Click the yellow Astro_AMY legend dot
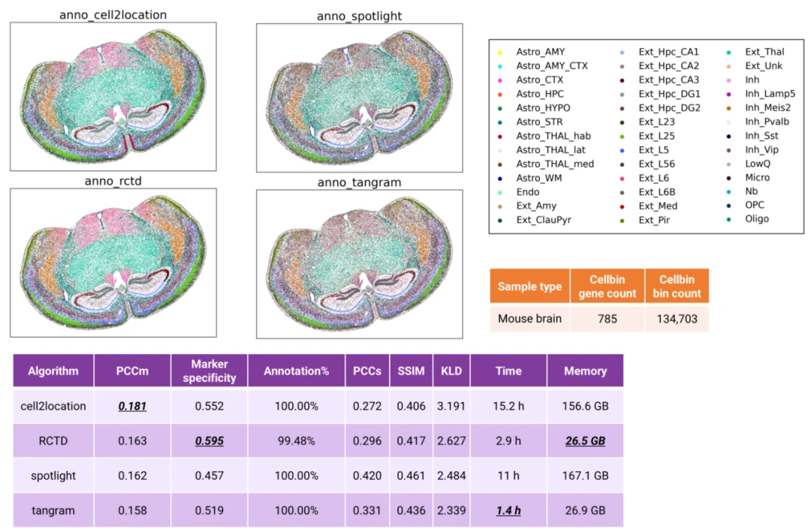The height and width of the screenshot is (532, 811). pyautogui.click(x=500, y=53)
